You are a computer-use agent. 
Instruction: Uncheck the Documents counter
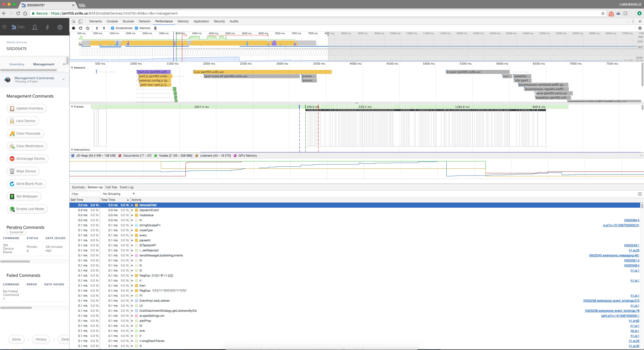(120, 156)
